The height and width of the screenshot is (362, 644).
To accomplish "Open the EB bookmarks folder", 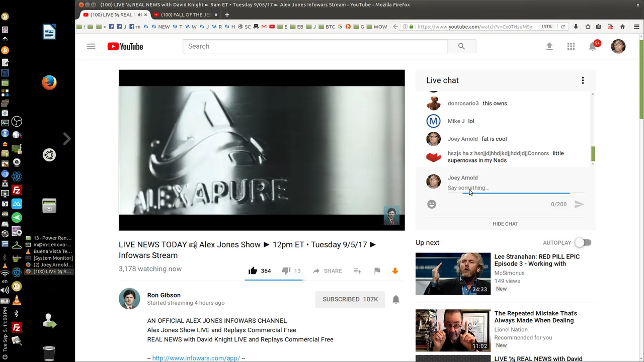I will click(296, 27).
